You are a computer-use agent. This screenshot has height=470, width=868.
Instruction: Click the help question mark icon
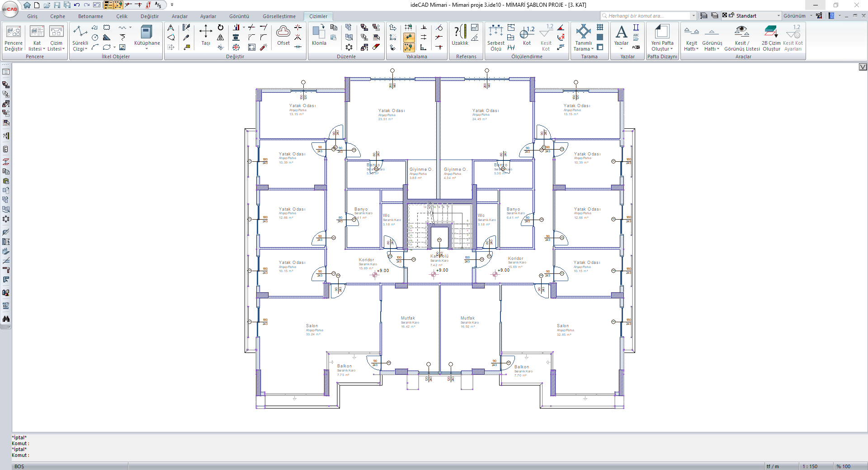pos(831,16)
